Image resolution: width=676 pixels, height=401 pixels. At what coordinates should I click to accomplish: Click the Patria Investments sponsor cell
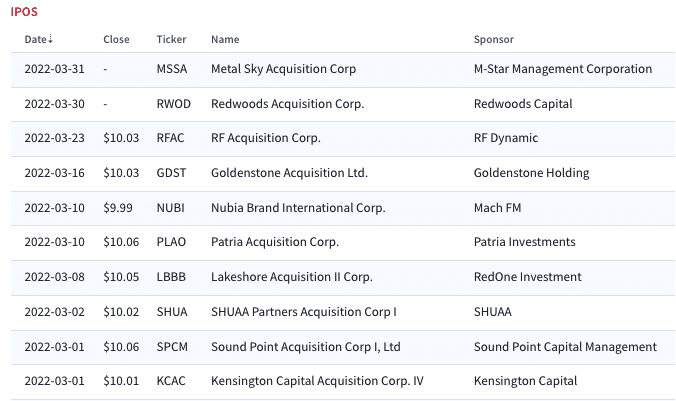pyautogui.click(x=524, y=242)
